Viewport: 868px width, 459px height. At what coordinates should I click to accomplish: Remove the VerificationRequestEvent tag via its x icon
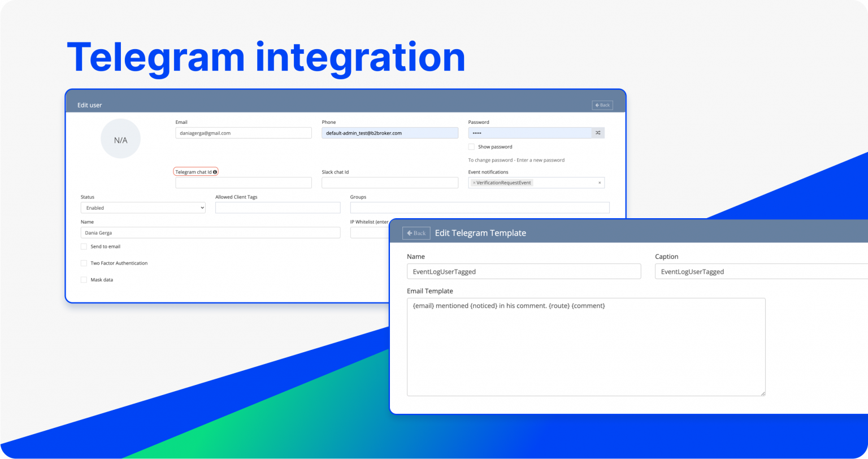pos(474,182)
